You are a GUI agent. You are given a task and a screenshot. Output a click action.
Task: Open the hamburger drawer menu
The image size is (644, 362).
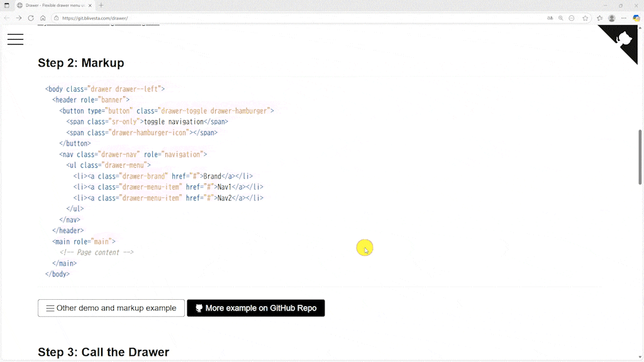15,39
